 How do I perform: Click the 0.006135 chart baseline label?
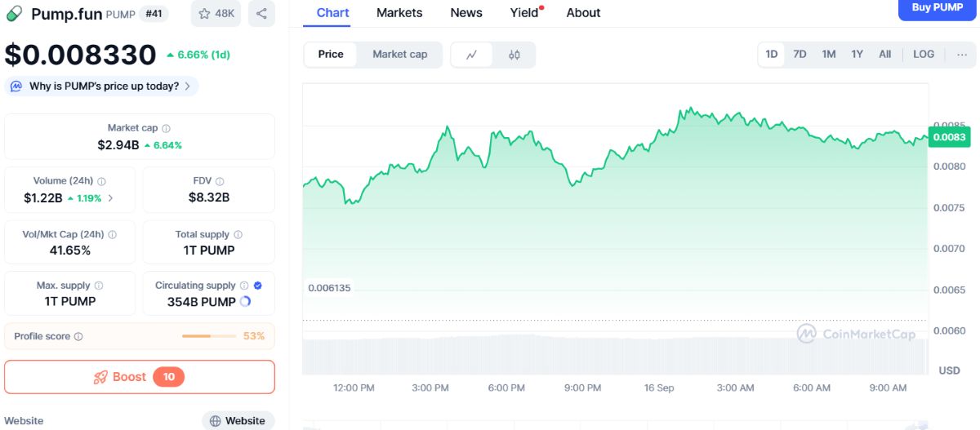329,288
